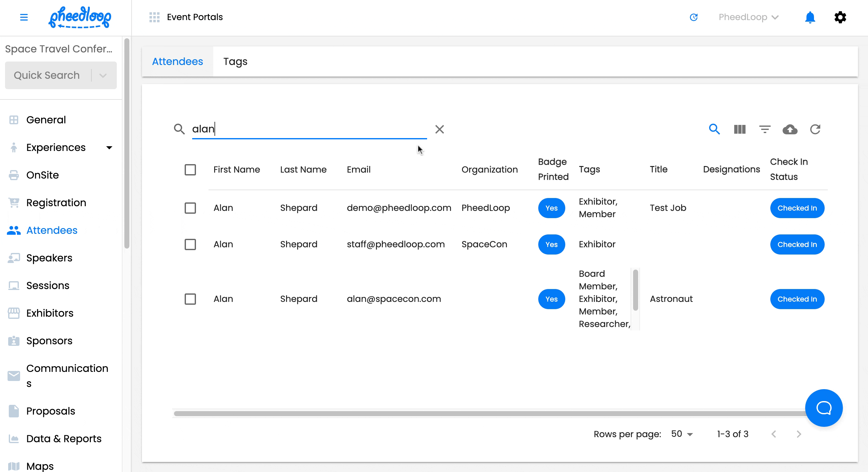The height and width of the screenshot is (472, 868).
Task: Open the PheedLoop account dropdown
Action: point(748,17)
